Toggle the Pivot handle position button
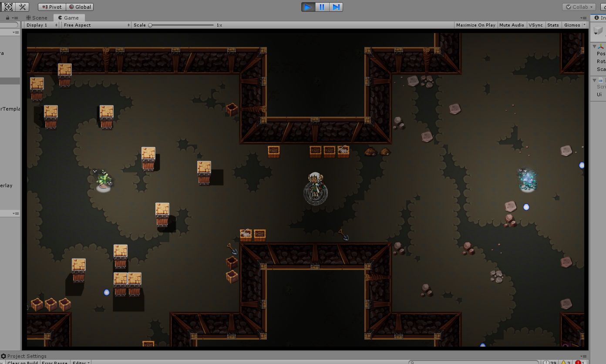The image size is (606, 364). click(52, 7)
